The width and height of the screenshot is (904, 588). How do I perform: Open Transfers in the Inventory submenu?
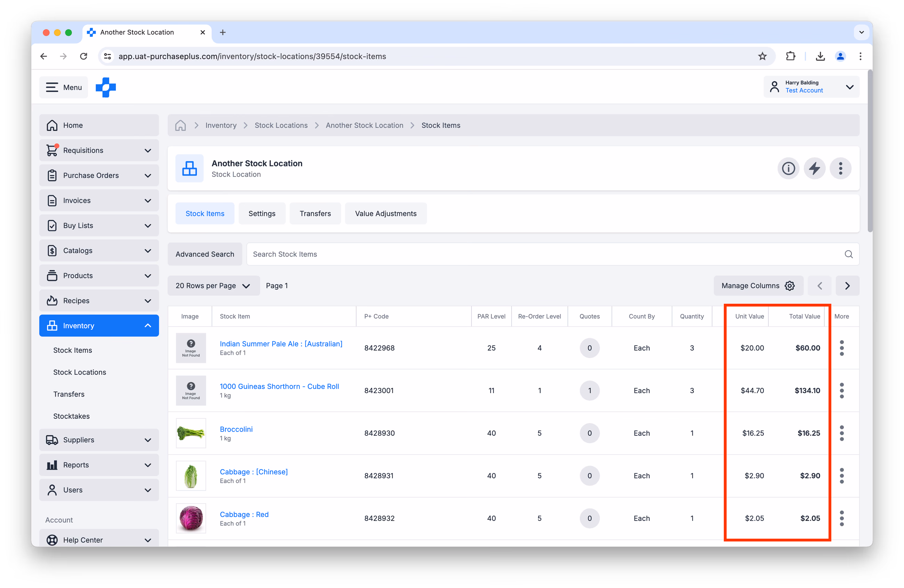[x=69, y=394]
